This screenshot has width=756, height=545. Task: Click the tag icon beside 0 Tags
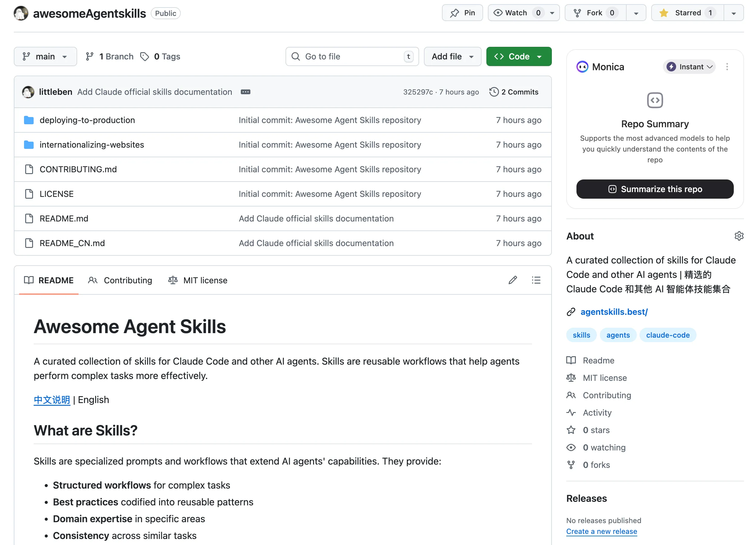coord(144,57)
